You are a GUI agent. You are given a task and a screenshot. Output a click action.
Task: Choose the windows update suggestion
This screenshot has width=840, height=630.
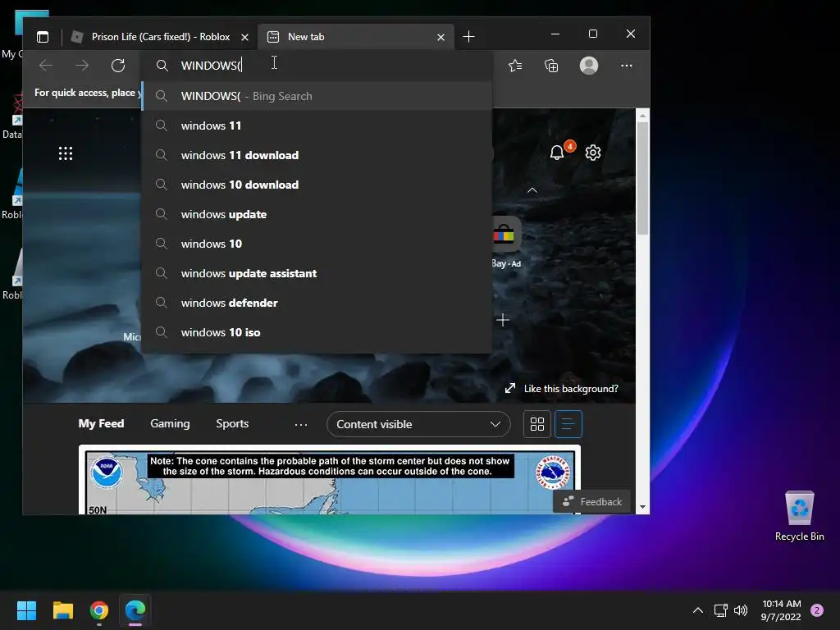click(317, 214)
